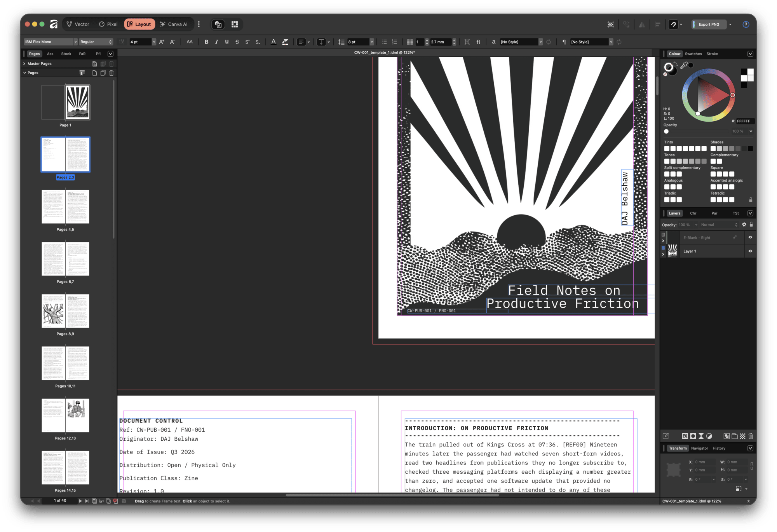The image size is (777, 532).
Task: Open the Stock panel tab
Action: pyautogui.click(x=66, y=54)
